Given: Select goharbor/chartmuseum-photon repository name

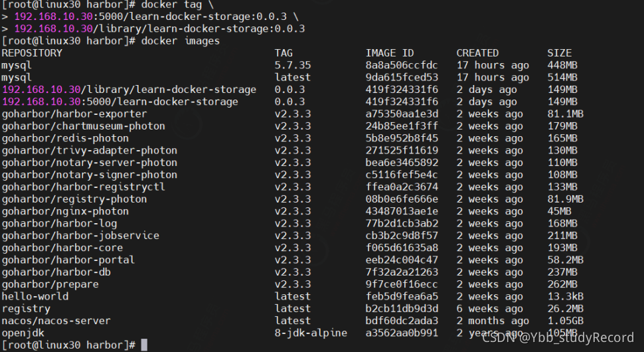Looking at the screenshot, I should pos(84,126).
